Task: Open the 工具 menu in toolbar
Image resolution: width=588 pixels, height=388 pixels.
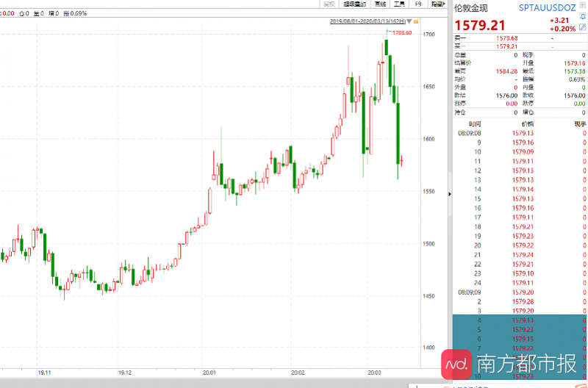Action: (399, 4)
